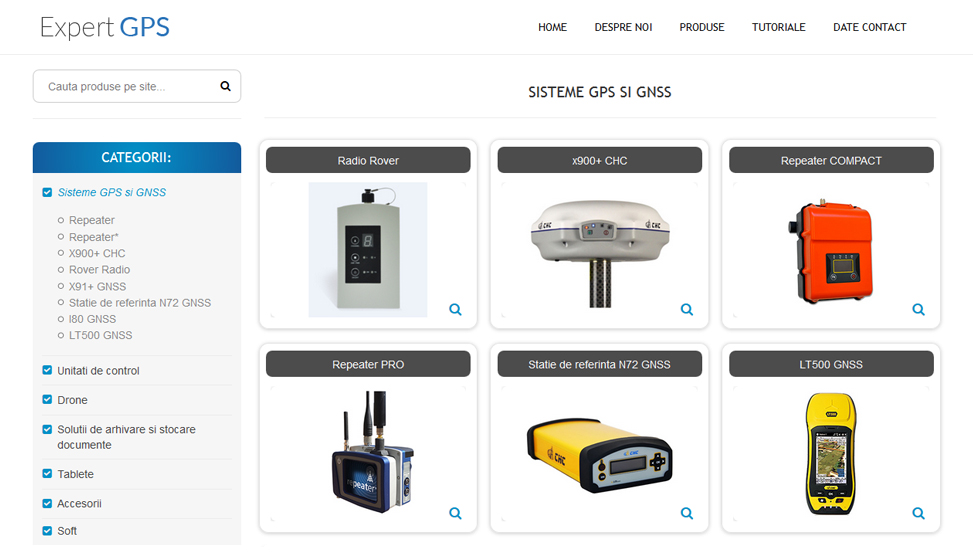This screenshot has width=973, height=556.
Task: Open the X91+ GNSS subcategory link
Action: tap(97, 286)
